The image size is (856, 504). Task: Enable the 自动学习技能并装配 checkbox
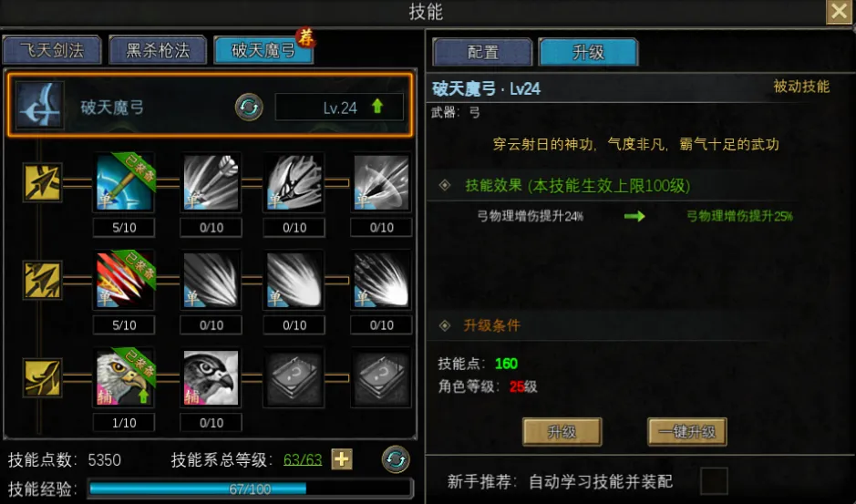click(714, 481)
